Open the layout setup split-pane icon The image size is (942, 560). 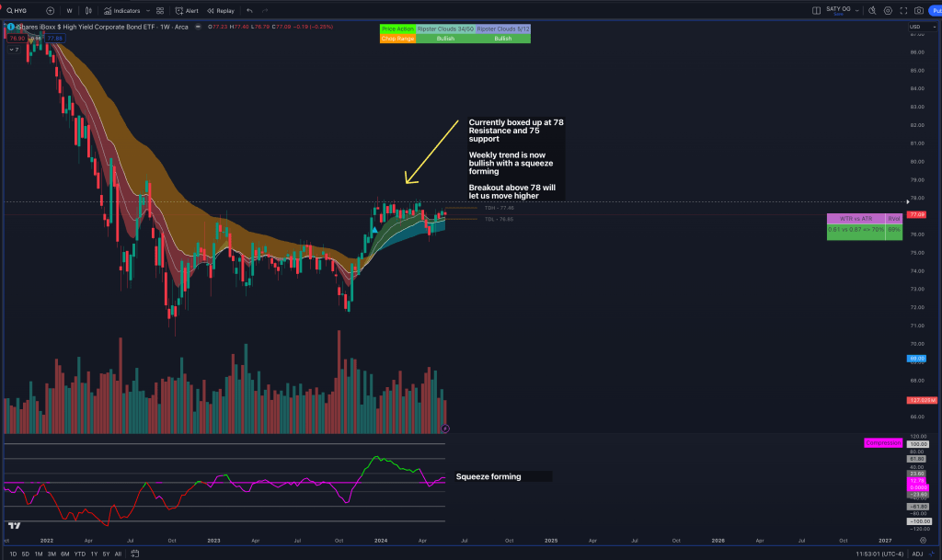point(816,11)
